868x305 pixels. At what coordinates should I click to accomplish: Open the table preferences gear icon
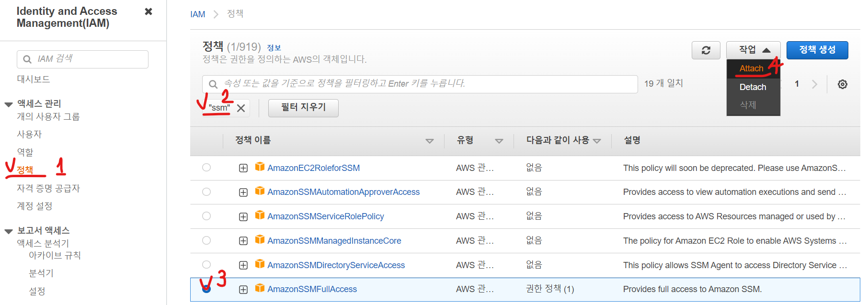(843, 84)
